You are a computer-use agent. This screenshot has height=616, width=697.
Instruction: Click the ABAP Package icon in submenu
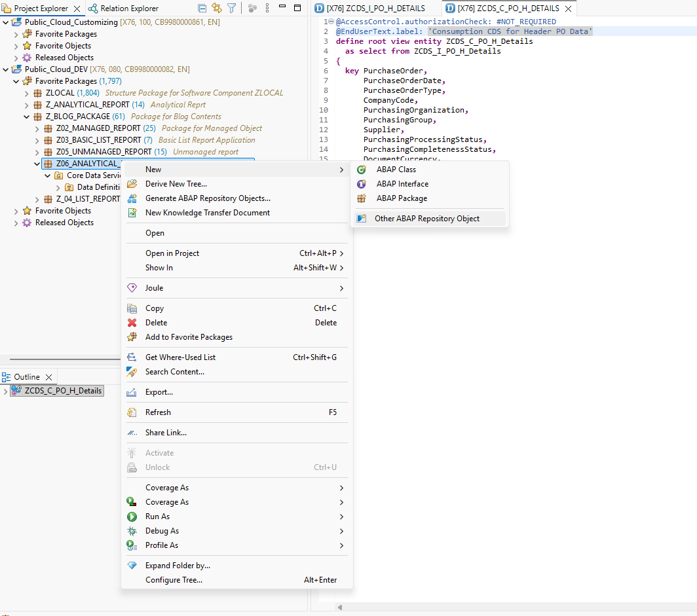click(362, 198)
